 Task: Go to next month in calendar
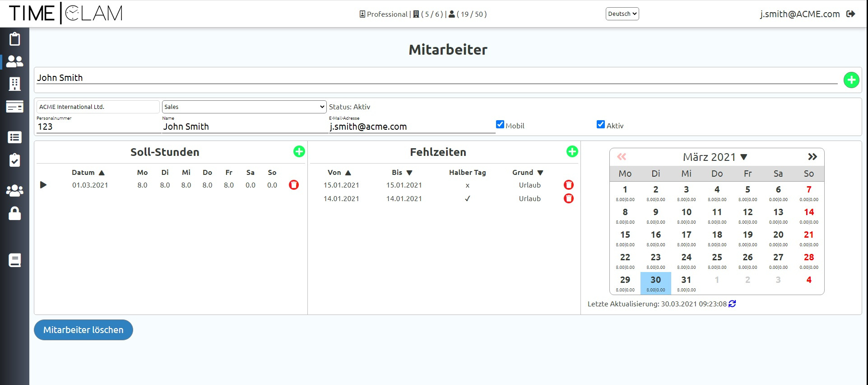point(812,157)
